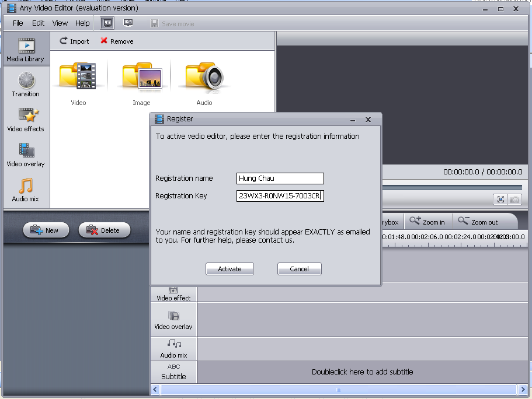
Task: Switch to 16:9 aspect ratio
Action: pyautogui.click(x=128, y=23)
